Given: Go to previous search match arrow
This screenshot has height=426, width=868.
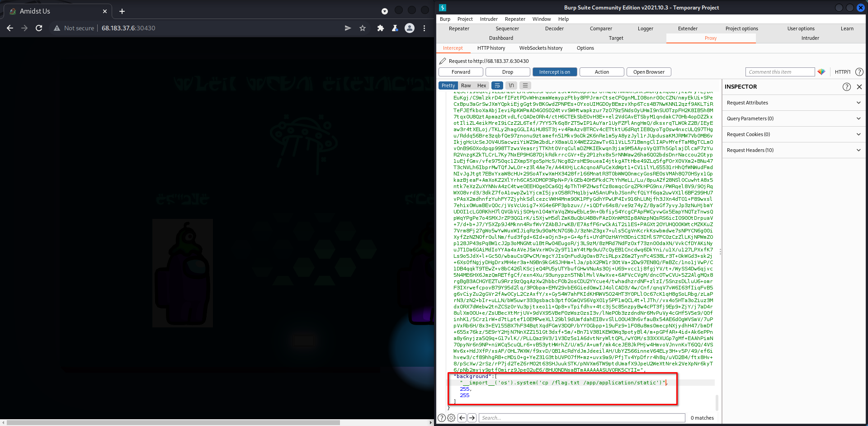Looking at the screenshot, I should (x=462, y=418).
